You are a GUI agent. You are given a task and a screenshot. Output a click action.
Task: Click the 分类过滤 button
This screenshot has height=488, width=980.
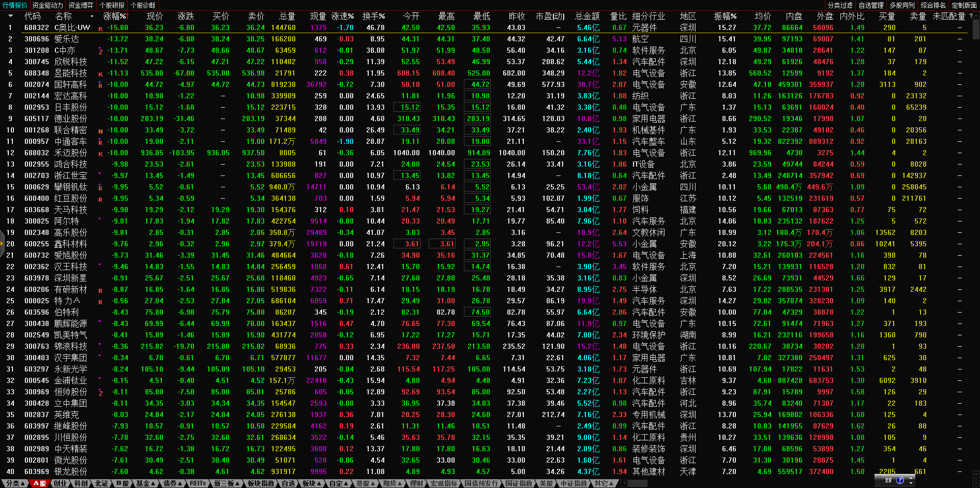(840, 5)
